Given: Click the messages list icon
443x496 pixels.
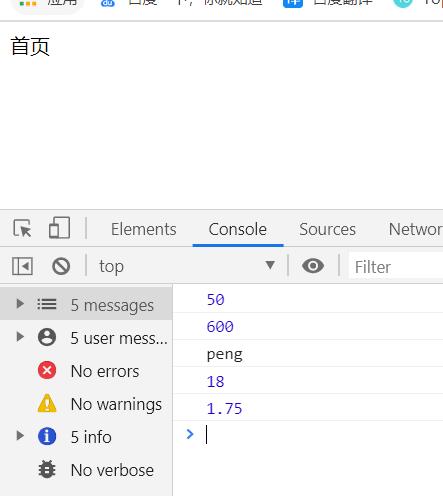Looking at the screenshot, I should 47,304.
